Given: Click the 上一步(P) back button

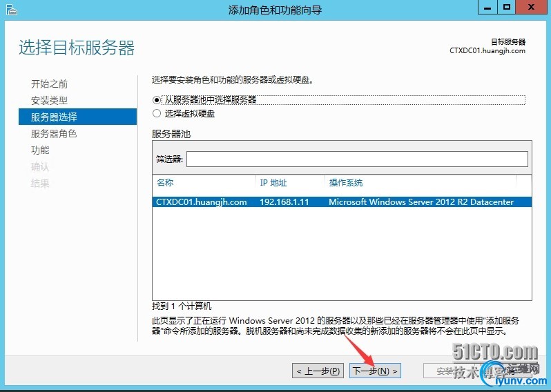Looking at the screenshot, I should 318,371.
